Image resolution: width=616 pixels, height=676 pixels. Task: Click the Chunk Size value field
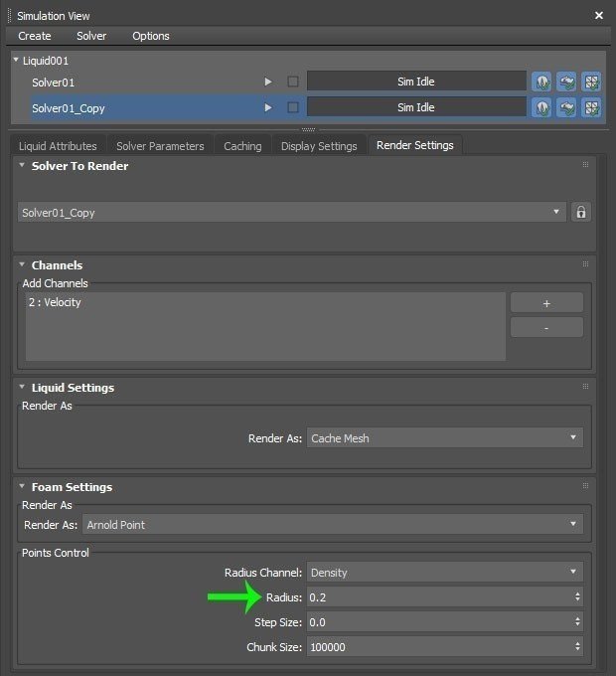pos(439,647)
